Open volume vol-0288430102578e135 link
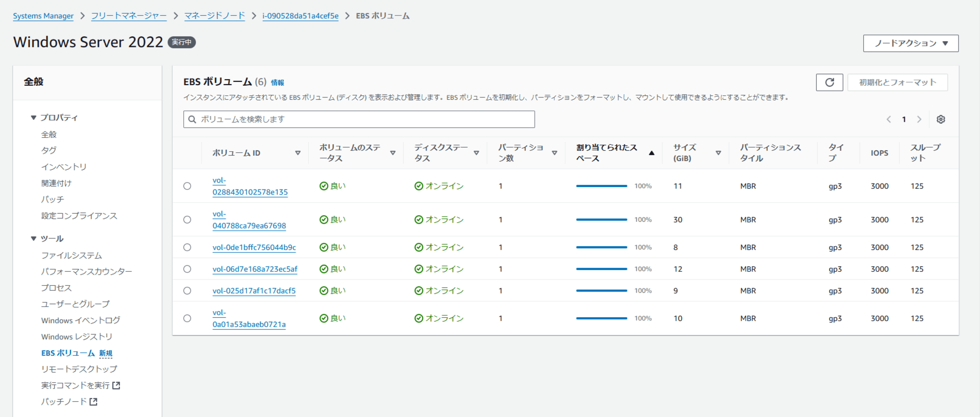980x417 pixels. tap(250, 186)
